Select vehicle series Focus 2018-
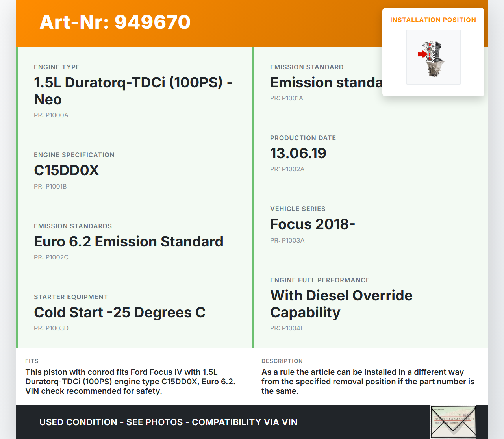The height and width of the screenshot is (439, 504). pos(313,224)
